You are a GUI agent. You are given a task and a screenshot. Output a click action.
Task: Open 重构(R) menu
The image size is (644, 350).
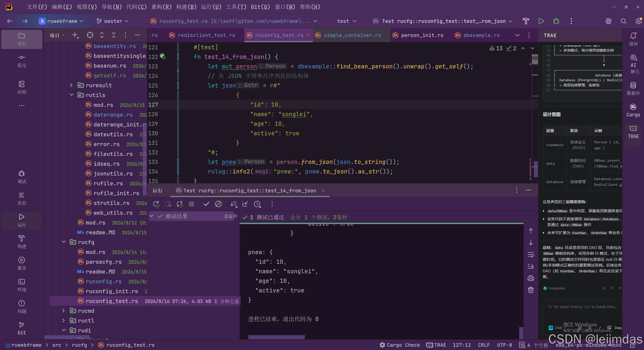[x=161, y=7]
